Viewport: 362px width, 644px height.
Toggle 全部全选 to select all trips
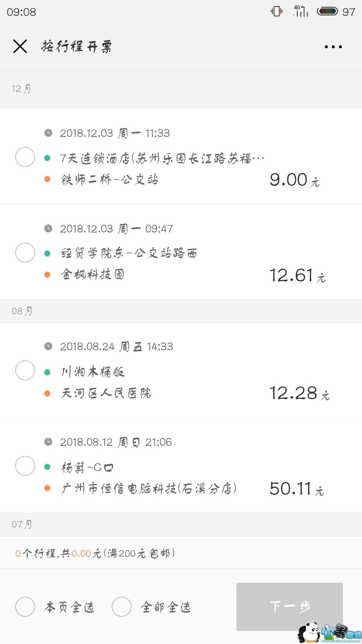121,607
